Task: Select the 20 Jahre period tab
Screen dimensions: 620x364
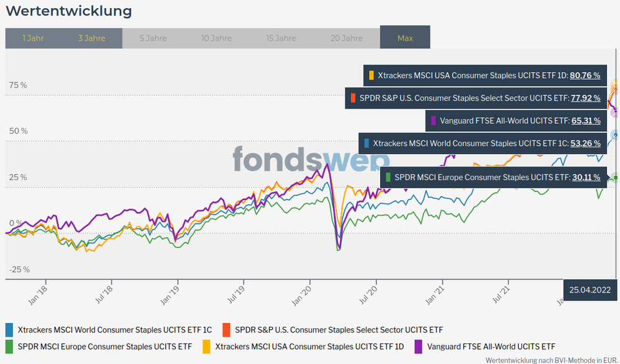Action: tap(347, 38)
